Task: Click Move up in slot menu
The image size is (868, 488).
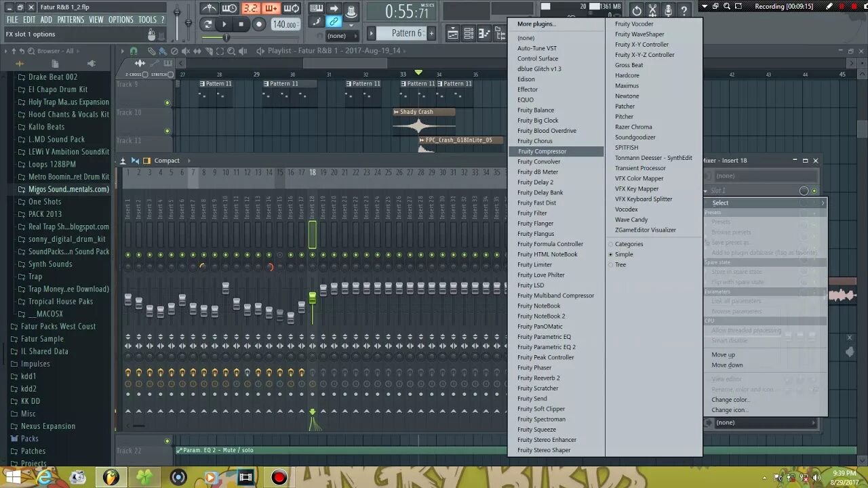Action: [x=723, y=354]
